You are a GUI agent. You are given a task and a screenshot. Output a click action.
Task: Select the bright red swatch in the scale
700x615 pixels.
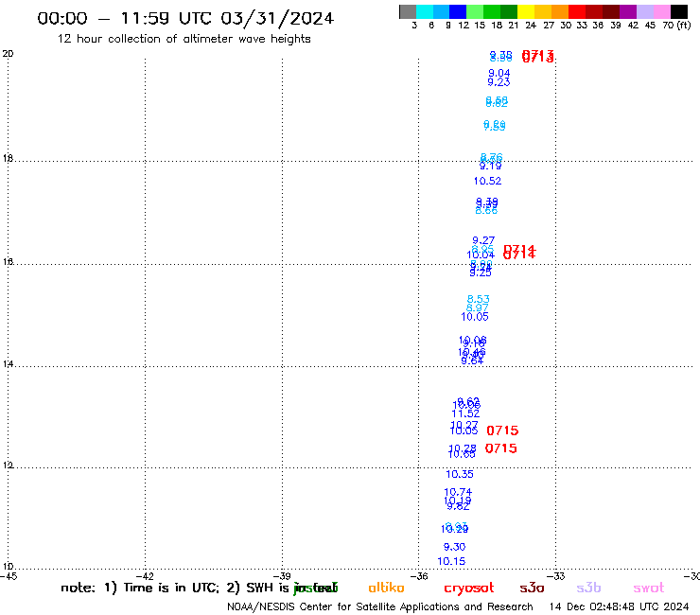click(x=577, y=11)
